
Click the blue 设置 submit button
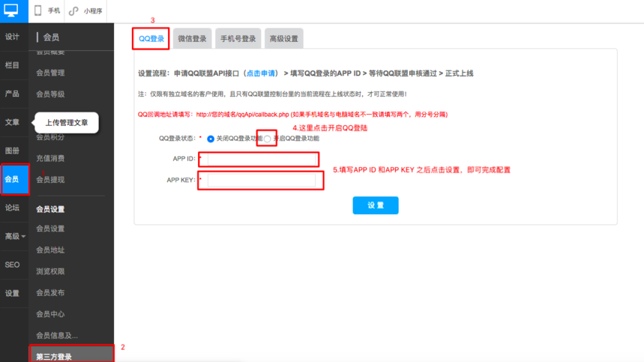tap(376, 205)
